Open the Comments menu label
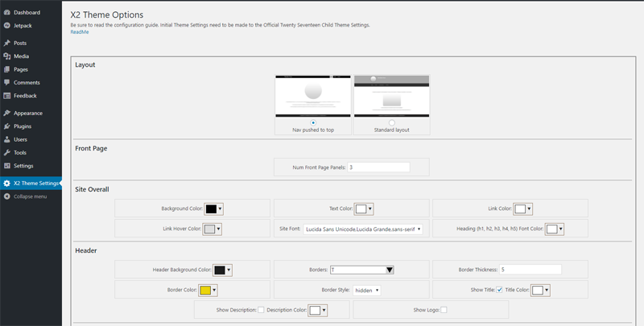644x326 pixels. tap(27, 83)
